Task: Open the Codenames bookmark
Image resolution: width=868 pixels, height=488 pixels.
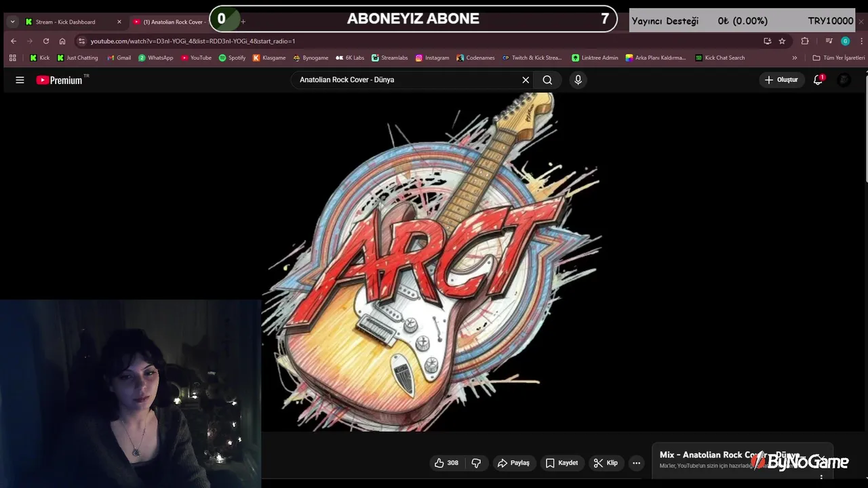Action: (x=475, y=58)
